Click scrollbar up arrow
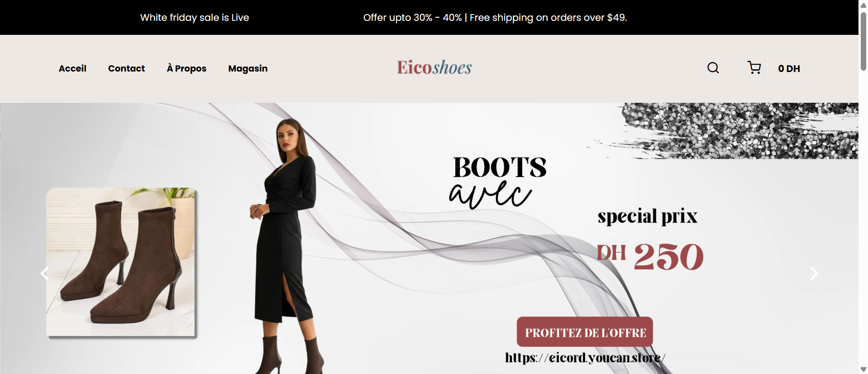This screenshot has height=374, width=868. [x=863, y=5]
